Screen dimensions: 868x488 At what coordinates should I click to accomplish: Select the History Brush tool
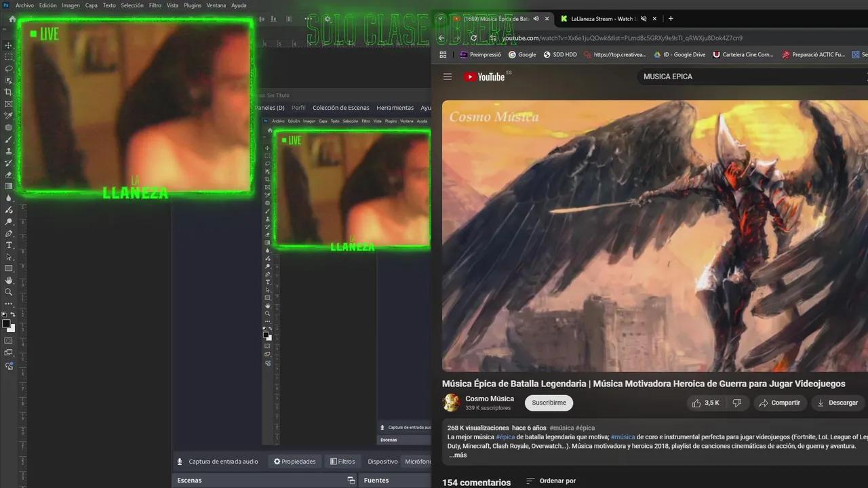[x=9, y=163]
